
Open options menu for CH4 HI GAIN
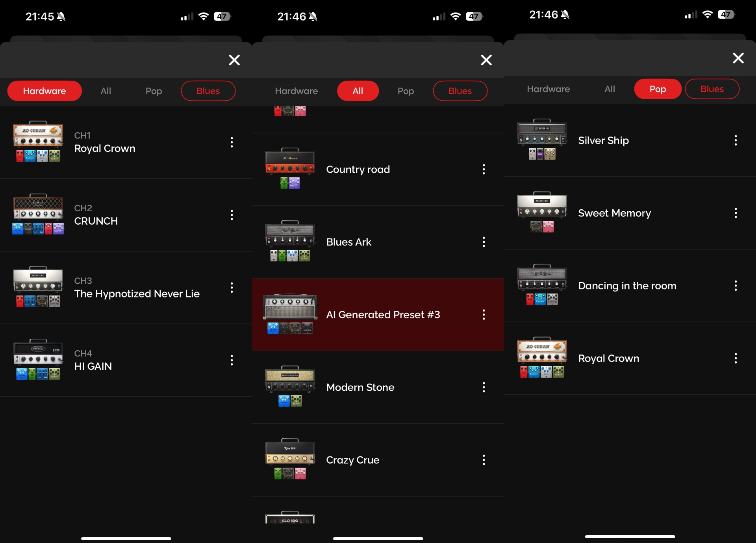point(232,360)
